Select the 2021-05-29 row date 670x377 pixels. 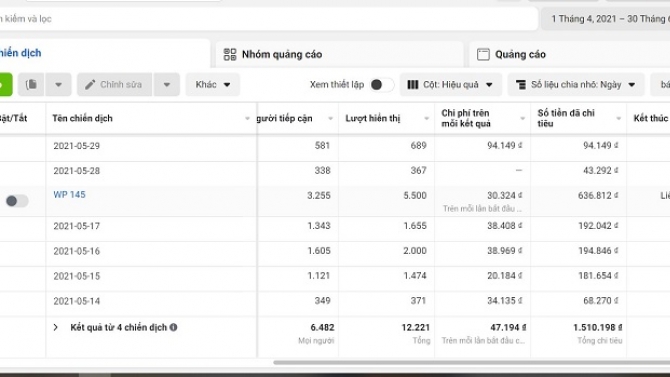[76, 146]
